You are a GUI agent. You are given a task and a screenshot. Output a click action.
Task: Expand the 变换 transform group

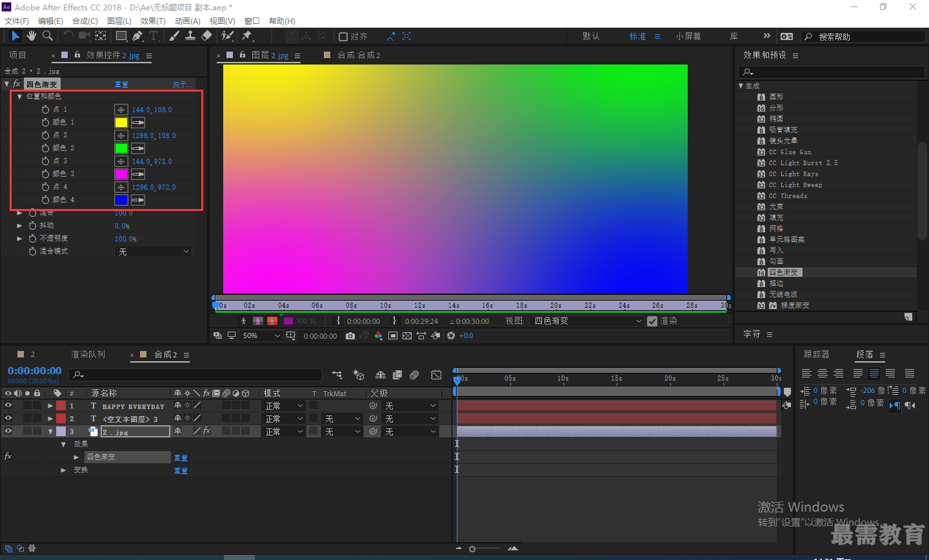(x=63, y=470)
